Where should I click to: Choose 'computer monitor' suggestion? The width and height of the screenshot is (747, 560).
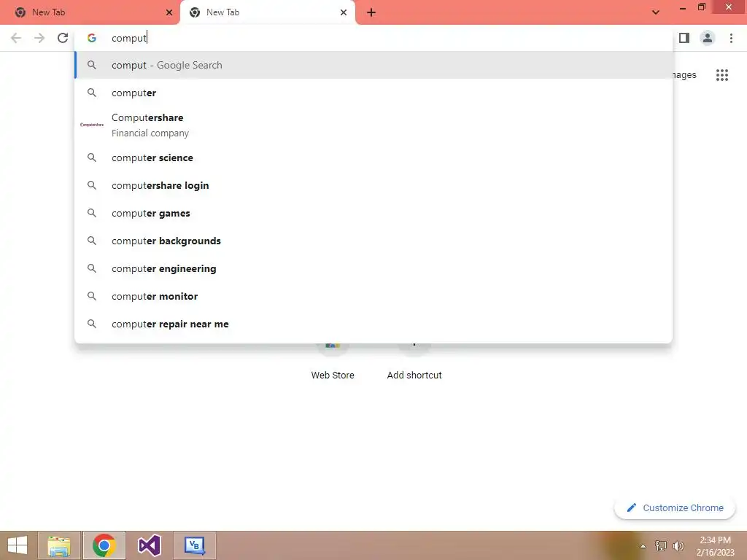tap(373, 296)
